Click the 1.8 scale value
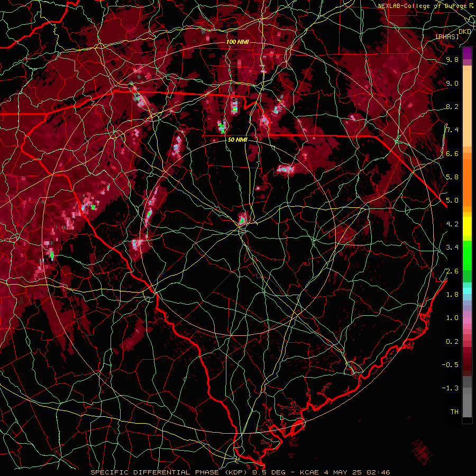This screenshot has width=476, height=476. [x=452, y=295]
